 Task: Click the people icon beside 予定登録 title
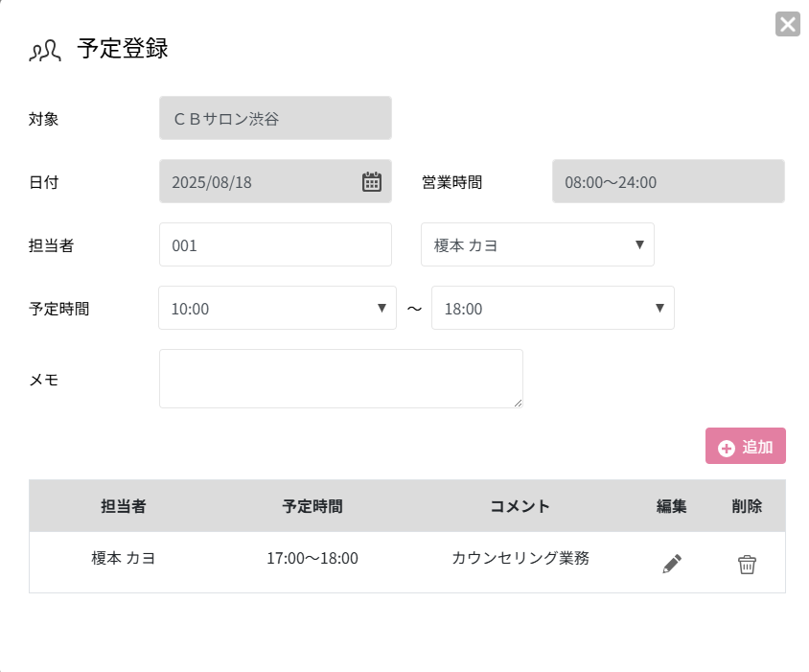coord(45,51)
